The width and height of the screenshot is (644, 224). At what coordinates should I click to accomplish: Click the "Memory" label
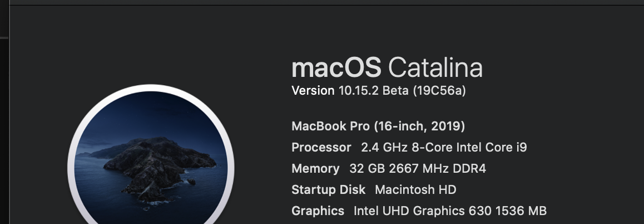[x=315, y=168]
